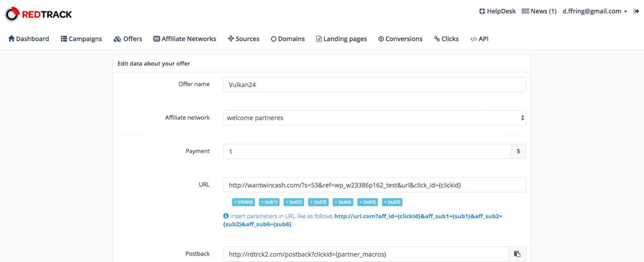Click the Campaigns list icon
Image resolution: width=644 pixels, height=262 pixels.
(64, 39)
